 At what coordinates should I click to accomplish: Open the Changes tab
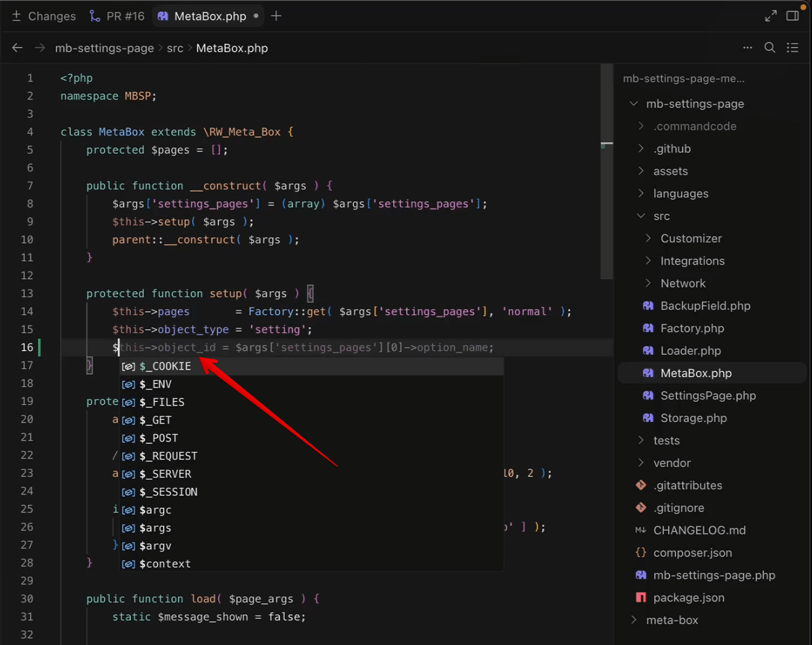[x=43, y=16]
